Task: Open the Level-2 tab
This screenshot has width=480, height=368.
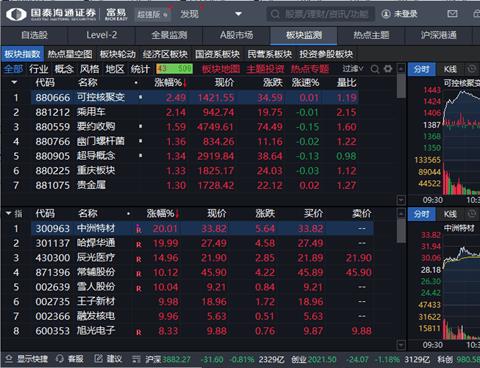Action: [101, 35]
